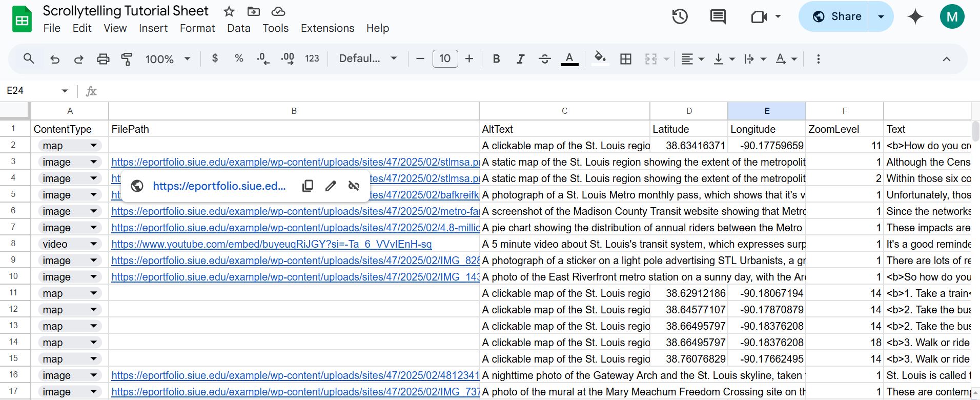Screen dimensions: 980x400
Task: Click the font size input field
Action: click(x=445, y=59)
